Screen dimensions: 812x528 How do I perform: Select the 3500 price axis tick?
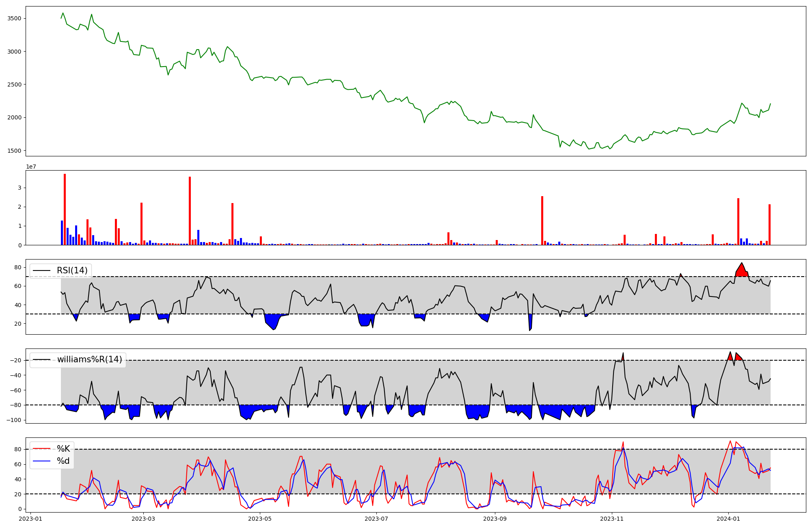[14, 19]
